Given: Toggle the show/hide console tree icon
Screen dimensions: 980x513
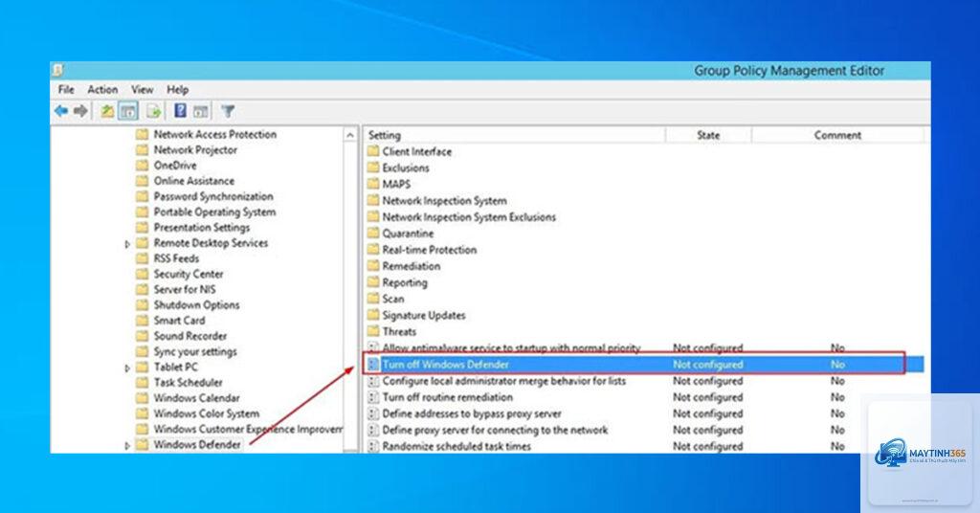Looking at the screenshot, I should 128,111.
